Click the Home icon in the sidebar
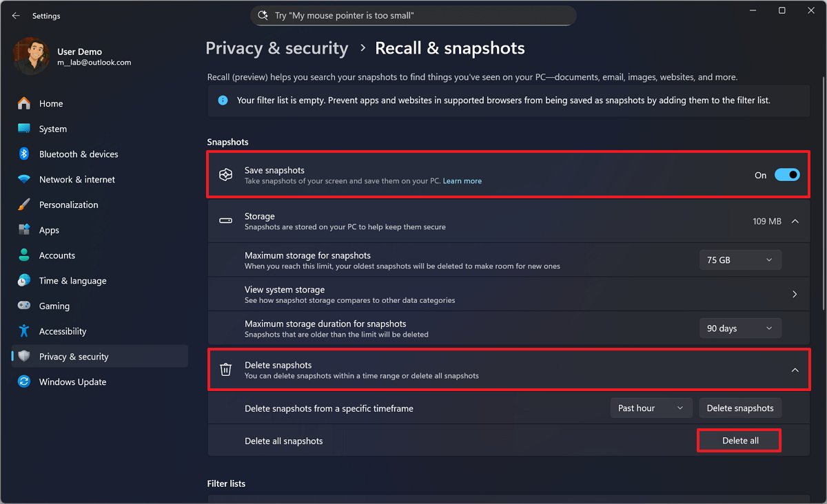 tap(23, 103)
